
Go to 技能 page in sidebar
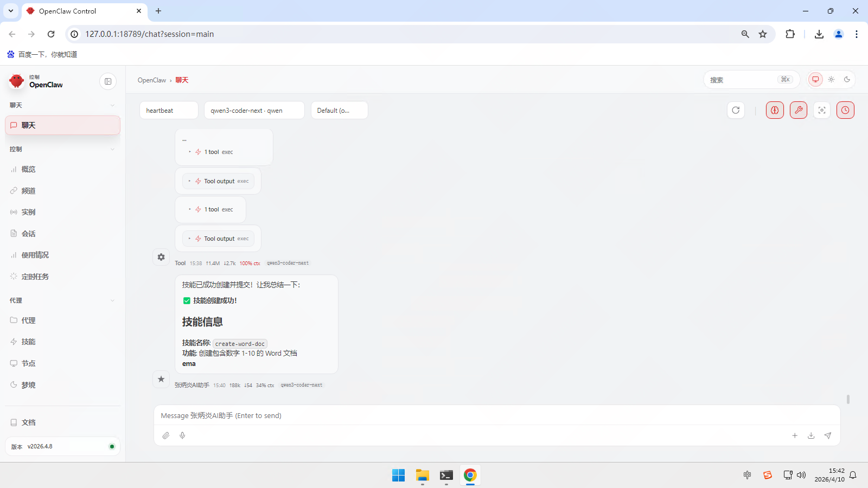coord(28,342)
